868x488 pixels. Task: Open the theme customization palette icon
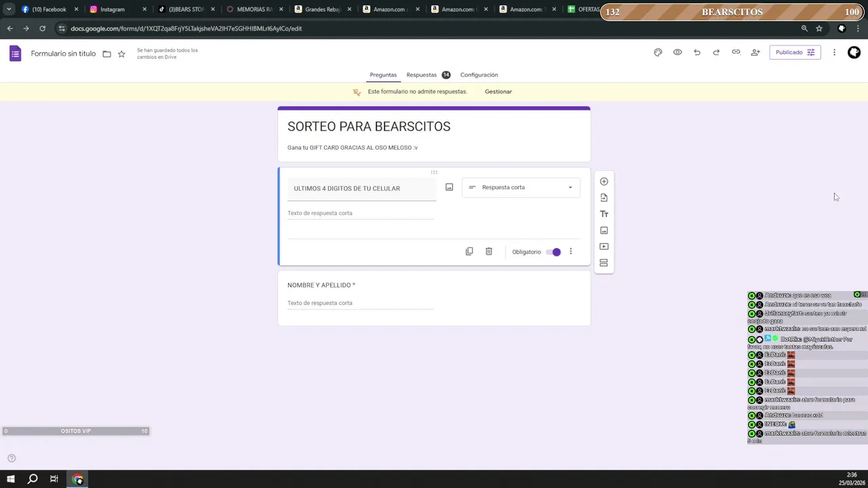[x=658, y=52]
